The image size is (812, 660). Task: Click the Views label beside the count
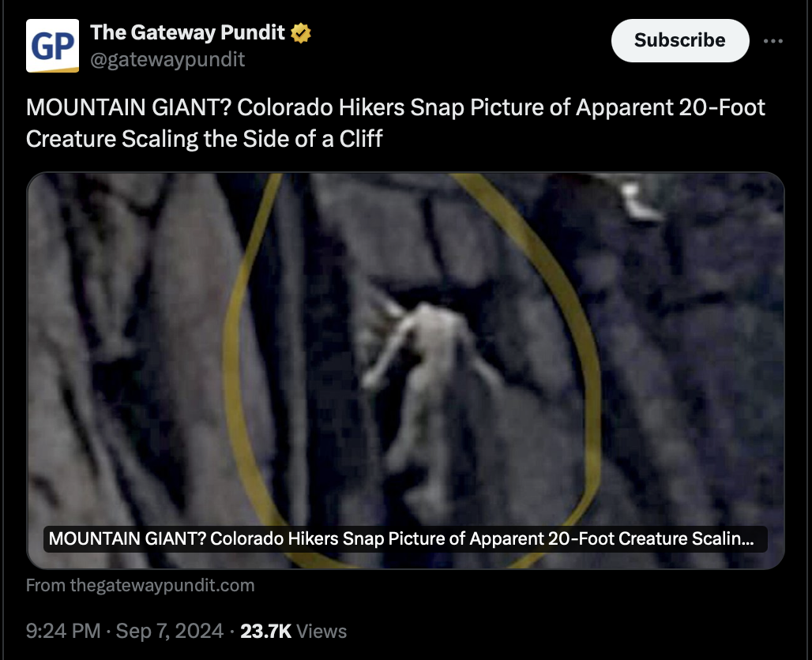(x=321, y=632)
